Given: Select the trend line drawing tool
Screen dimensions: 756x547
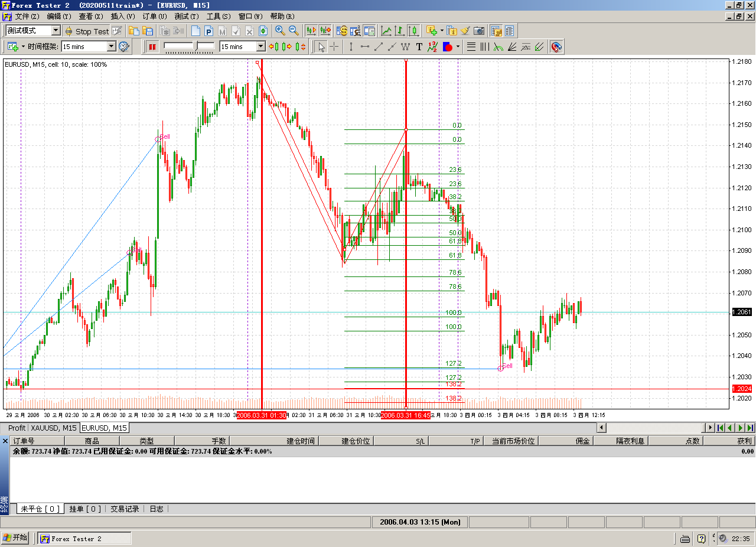Looking at the screenshot, I should click(x=378, y=47).
